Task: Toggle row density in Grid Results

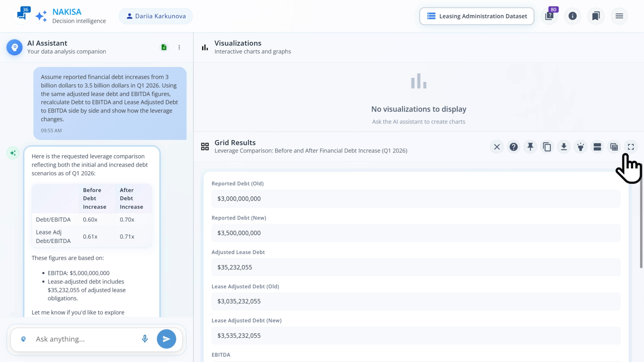Action: click(597, 146)
